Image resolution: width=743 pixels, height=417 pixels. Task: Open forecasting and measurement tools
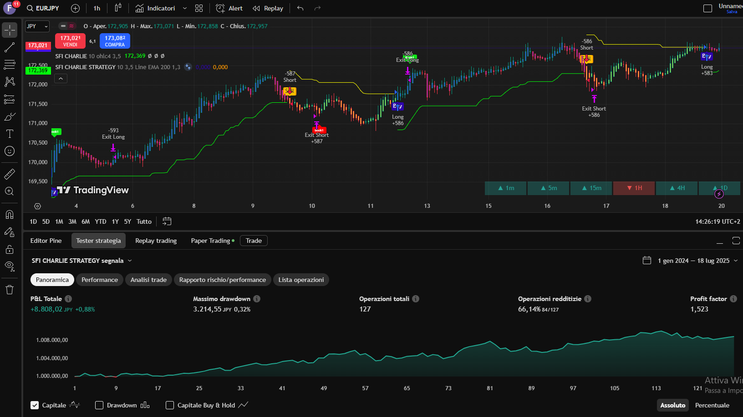pyautogui.click(x=9, y=100)
